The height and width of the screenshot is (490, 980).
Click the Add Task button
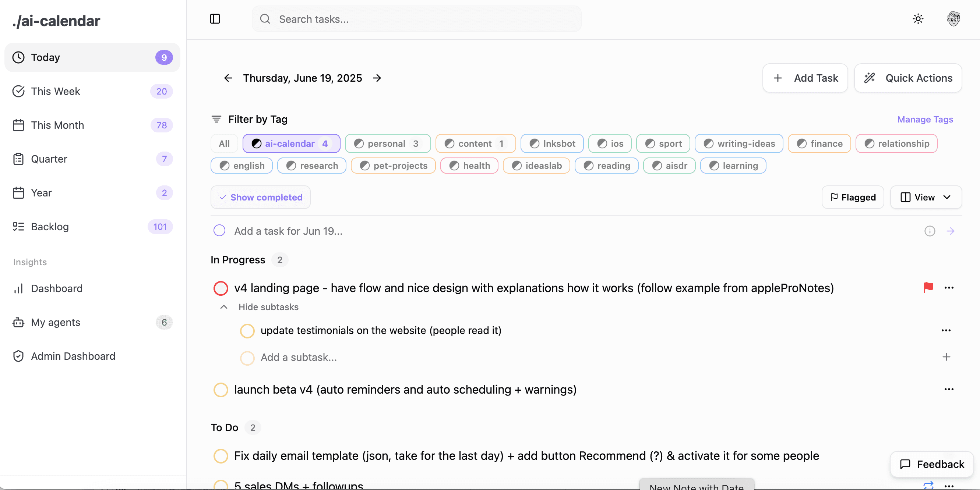805,78
